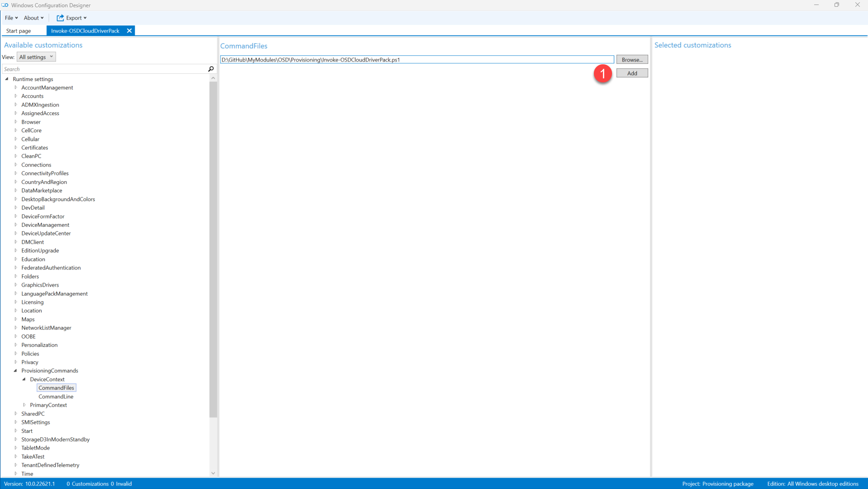Click the Browse... button
The width and height of the screenshot is (868, 489).
(x=631, y=59)
